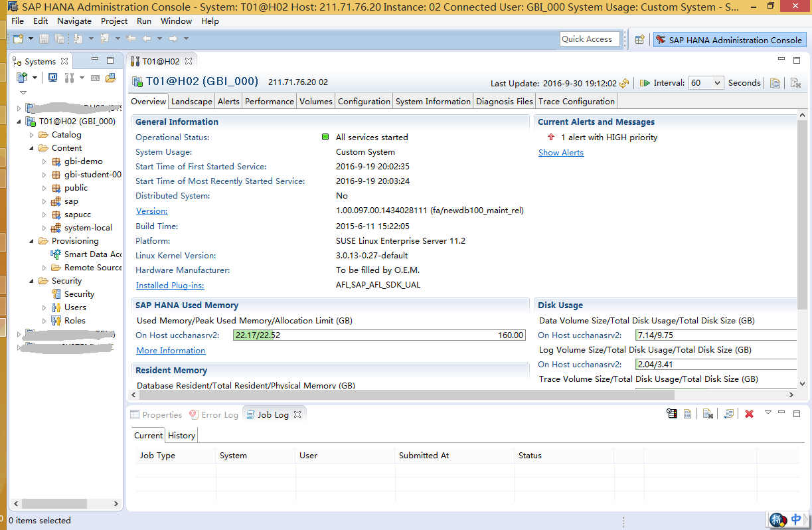Switch to the Alerts tab
Screen dimensions: 812x530
(x=228, y=102)
